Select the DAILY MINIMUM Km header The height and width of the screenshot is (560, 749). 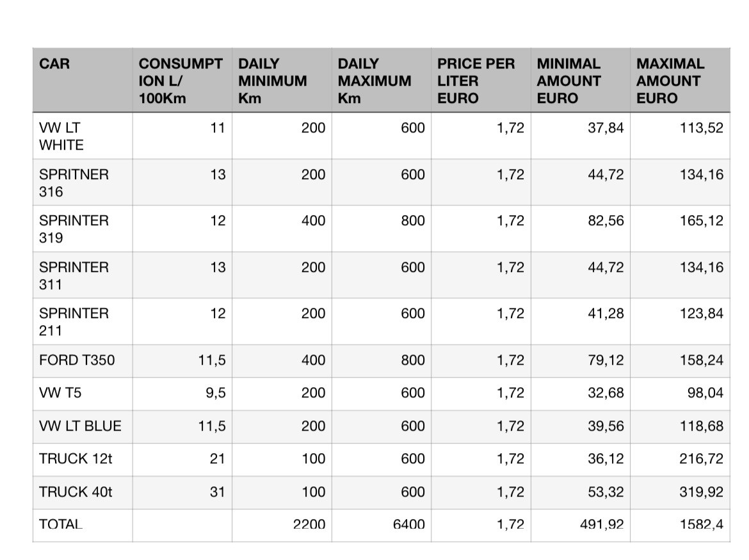pyautogui.click(x=282, y=80)
